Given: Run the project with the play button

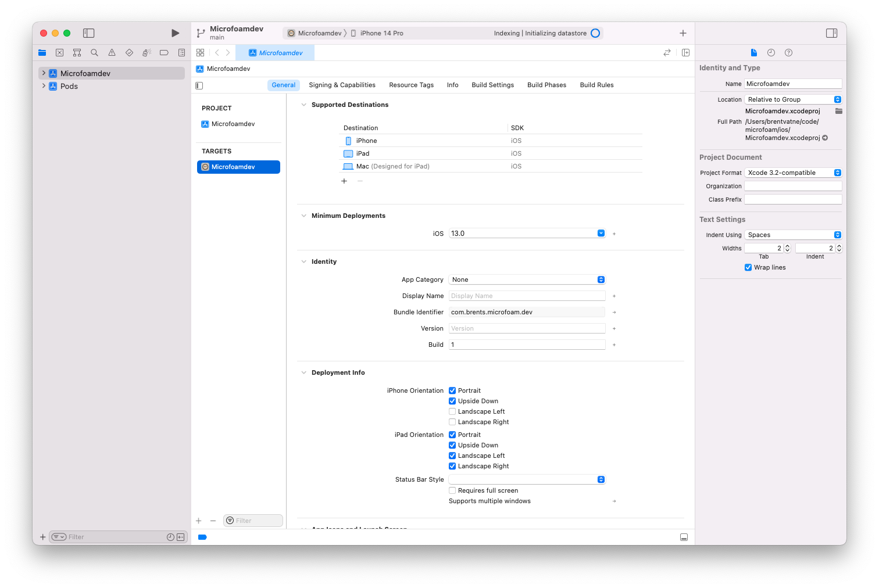Looking at the screenshot, I should tap(175, 33).
